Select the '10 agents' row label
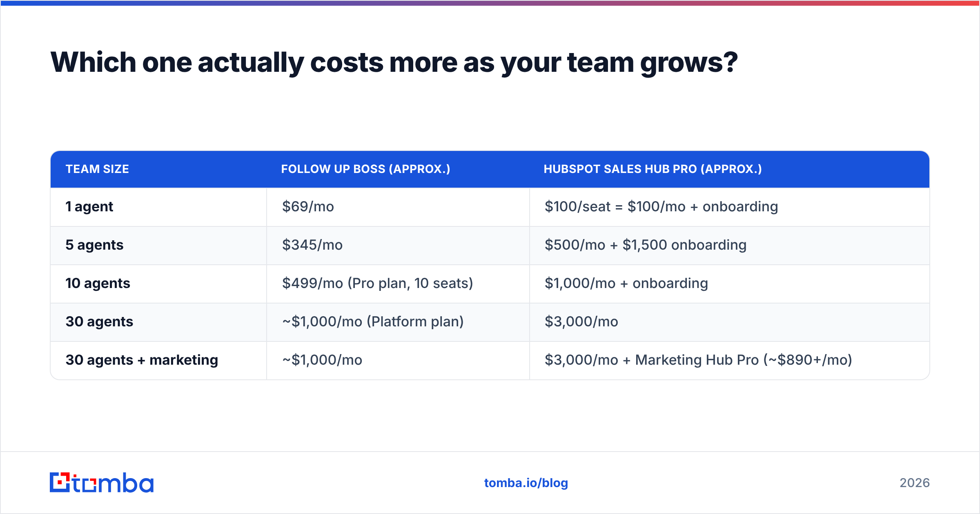This screenshot has width=980, height=514. 98,284
